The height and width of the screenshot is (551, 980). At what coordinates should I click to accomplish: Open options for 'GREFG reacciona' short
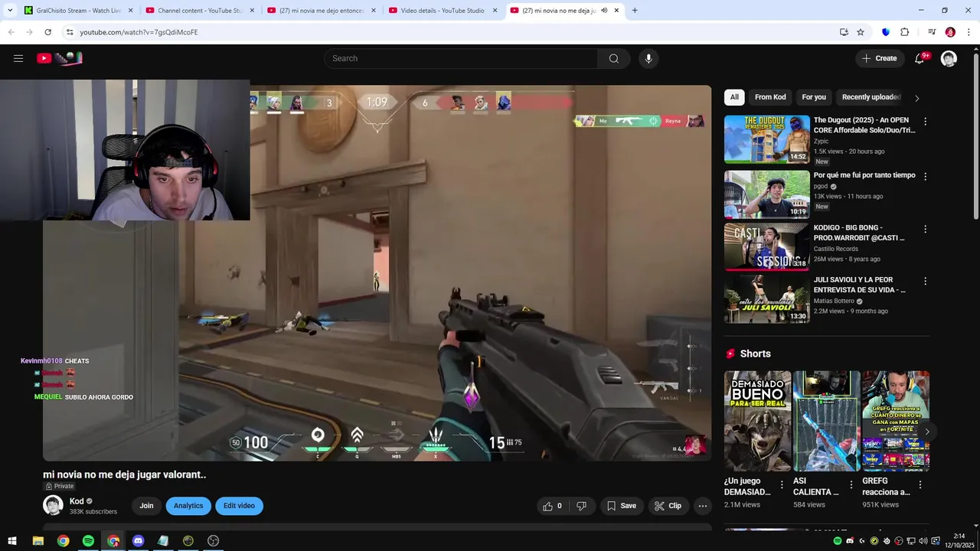(x=920, y=484)
